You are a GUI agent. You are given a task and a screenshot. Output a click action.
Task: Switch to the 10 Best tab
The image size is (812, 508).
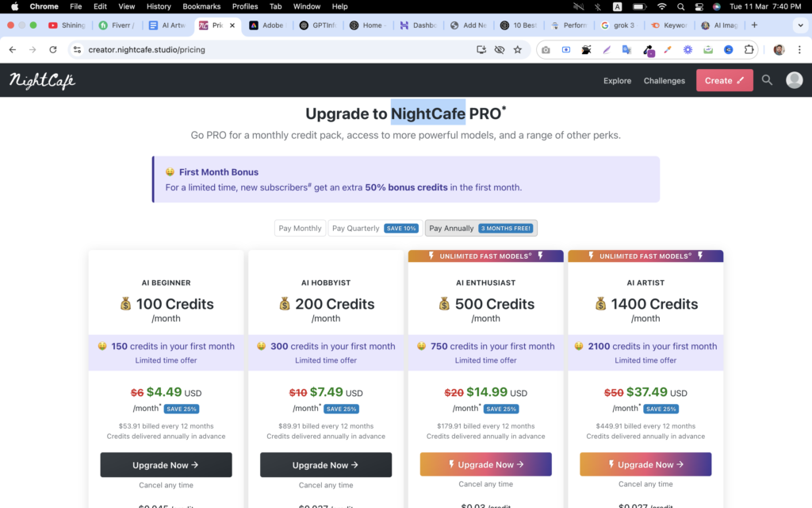point(519,25)
